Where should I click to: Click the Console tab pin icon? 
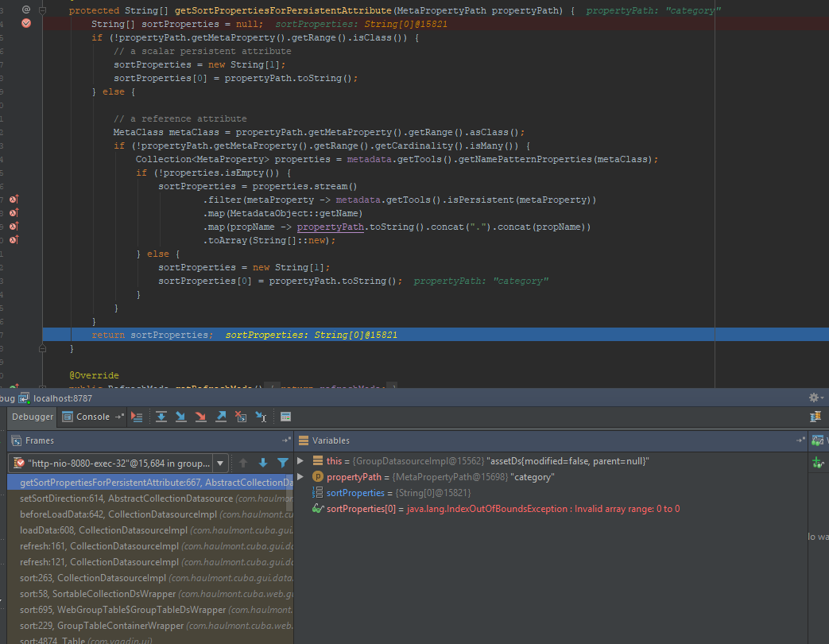[x=119, y=417]
